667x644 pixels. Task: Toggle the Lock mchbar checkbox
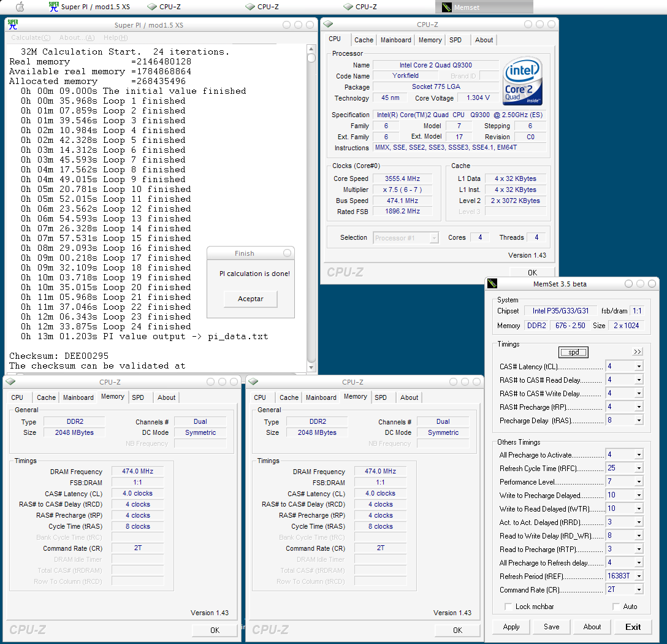508,606
